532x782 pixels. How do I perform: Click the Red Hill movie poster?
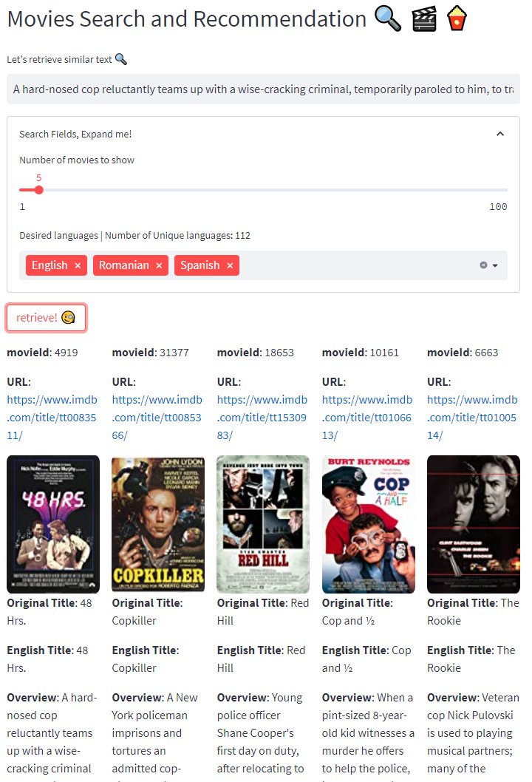tap(263, 524)
